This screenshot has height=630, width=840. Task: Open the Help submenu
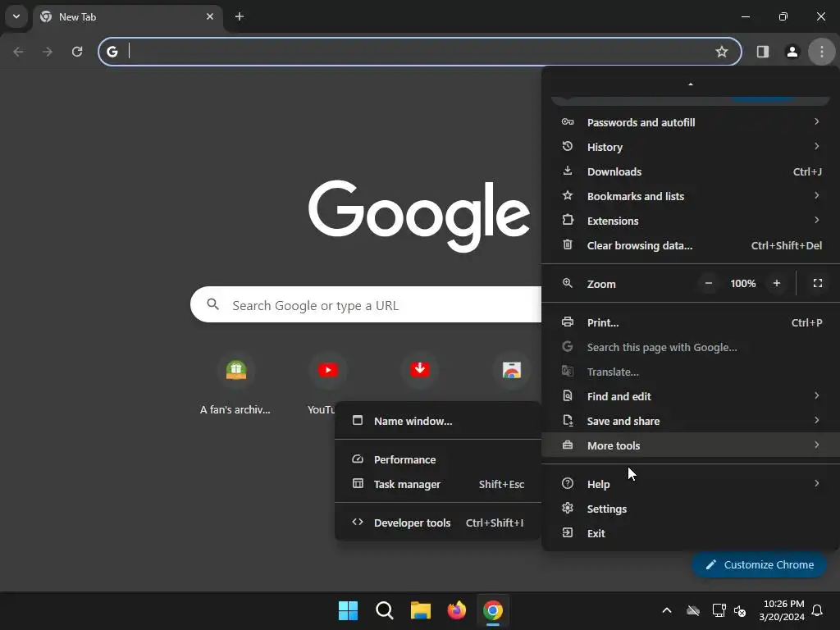691,484
